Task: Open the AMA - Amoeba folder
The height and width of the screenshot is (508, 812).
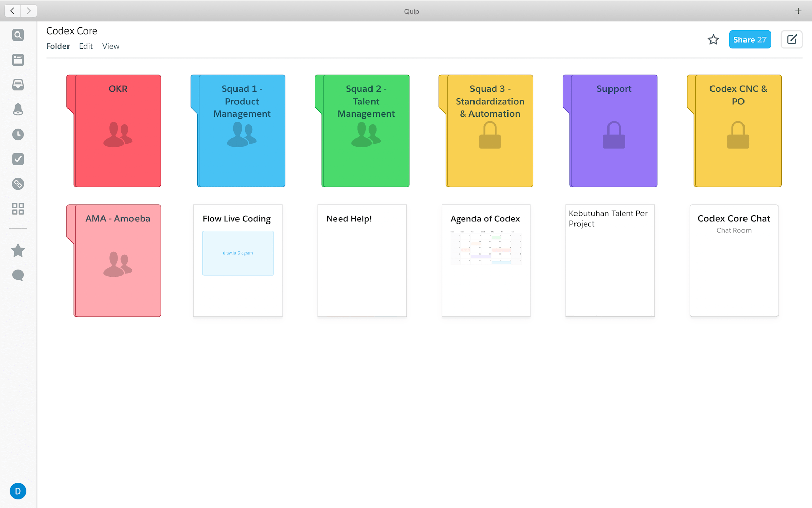Action: (x=114, y=261)
